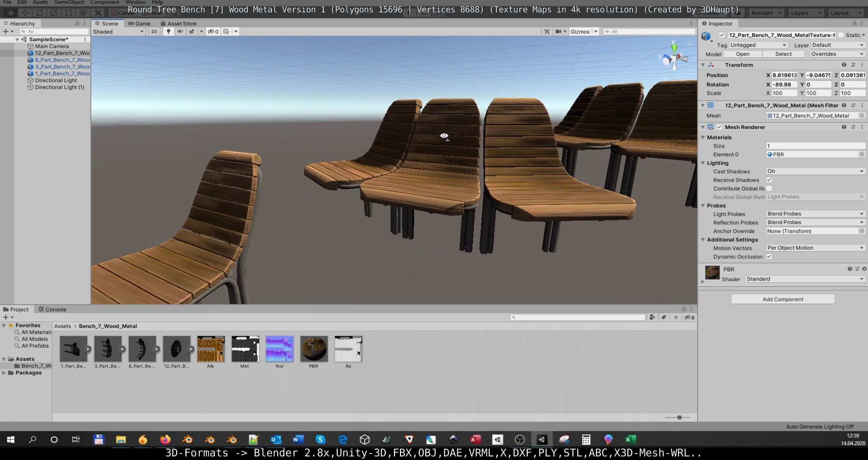
Task: Toggle Contribute Global Illumination checkbox
Action: (769, 188)
